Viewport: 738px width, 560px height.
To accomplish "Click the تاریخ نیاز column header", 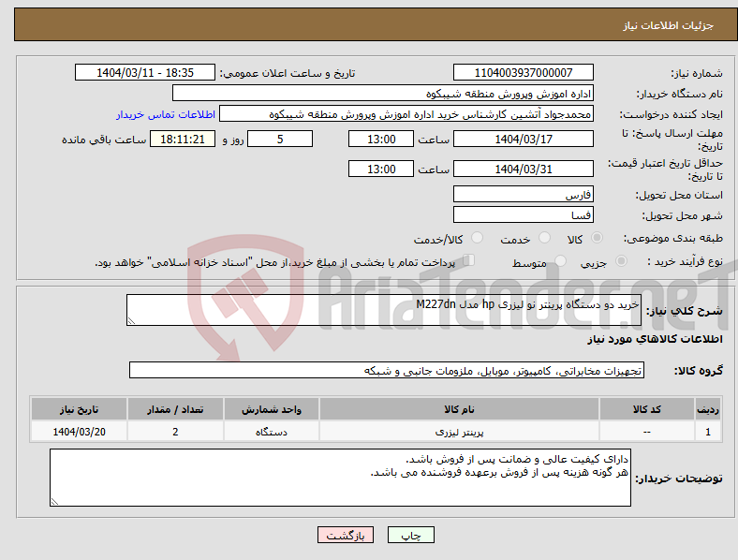I will click(x=79, y=409).
